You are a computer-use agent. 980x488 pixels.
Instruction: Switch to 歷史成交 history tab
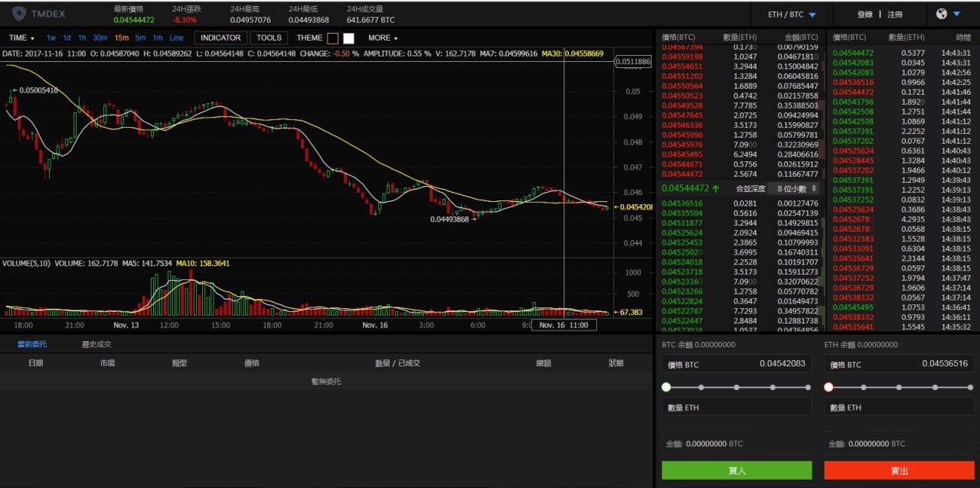pos(96,344)
